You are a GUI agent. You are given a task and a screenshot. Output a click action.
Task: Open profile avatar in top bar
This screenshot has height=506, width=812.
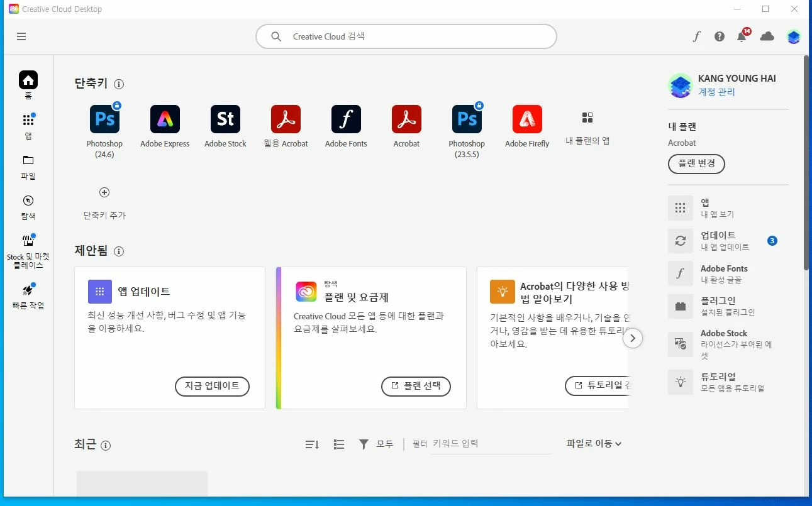794,36
